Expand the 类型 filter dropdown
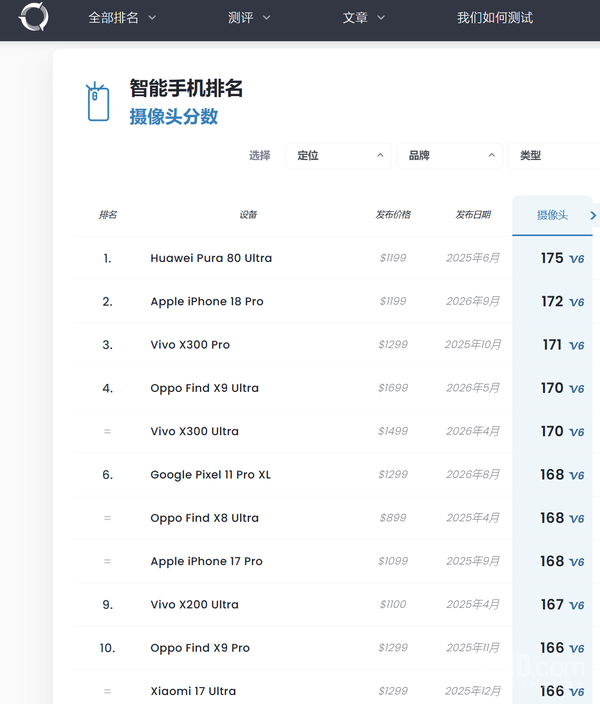 (554, 156)
